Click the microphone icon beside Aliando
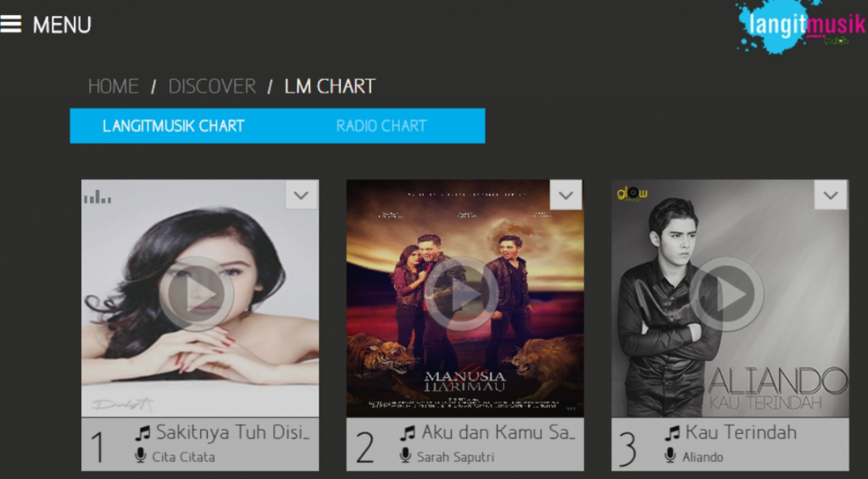This screenshot has width=868, height=479. [x=670, y=456]
